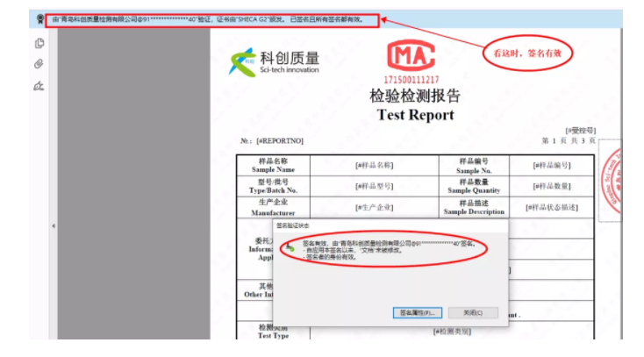Click the 检验检测报告 title
Viewport: 644px width, 357px height.
click(415, 96)
